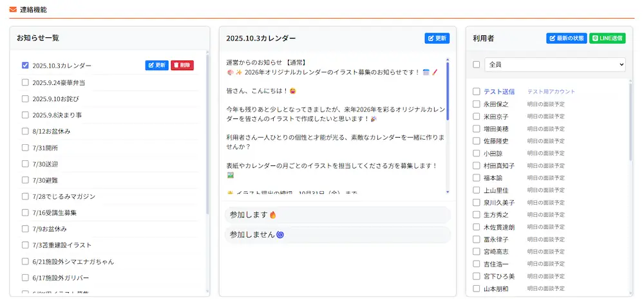Open the 全員 user filter dropdown

coord(555,64)
